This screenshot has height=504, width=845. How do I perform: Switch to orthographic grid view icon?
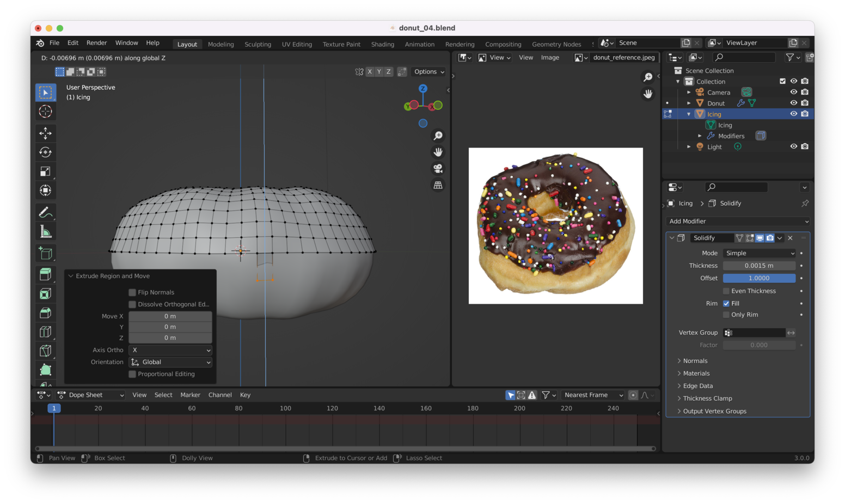pos(438,186)
